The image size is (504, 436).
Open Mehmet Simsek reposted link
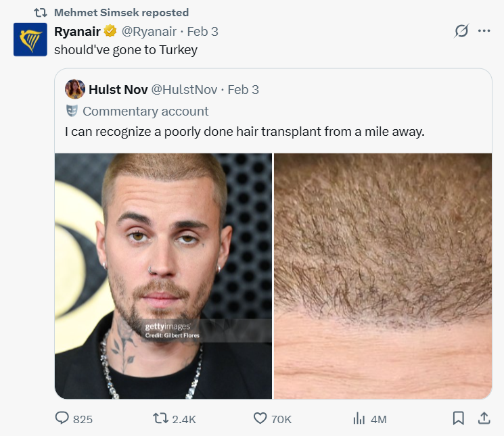point(121,13)
